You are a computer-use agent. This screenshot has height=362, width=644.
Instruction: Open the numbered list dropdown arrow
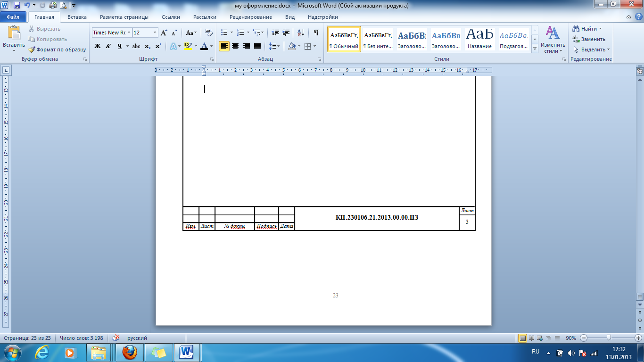(248, 33)
